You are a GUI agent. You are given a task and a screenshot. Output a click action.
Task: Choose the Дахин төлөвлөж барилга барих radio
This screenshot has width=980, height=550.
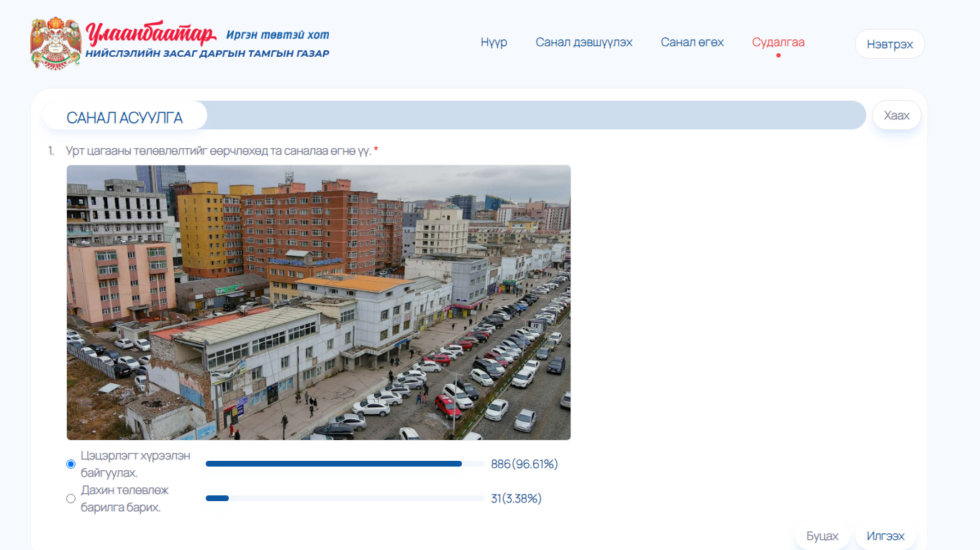(71, 499)
